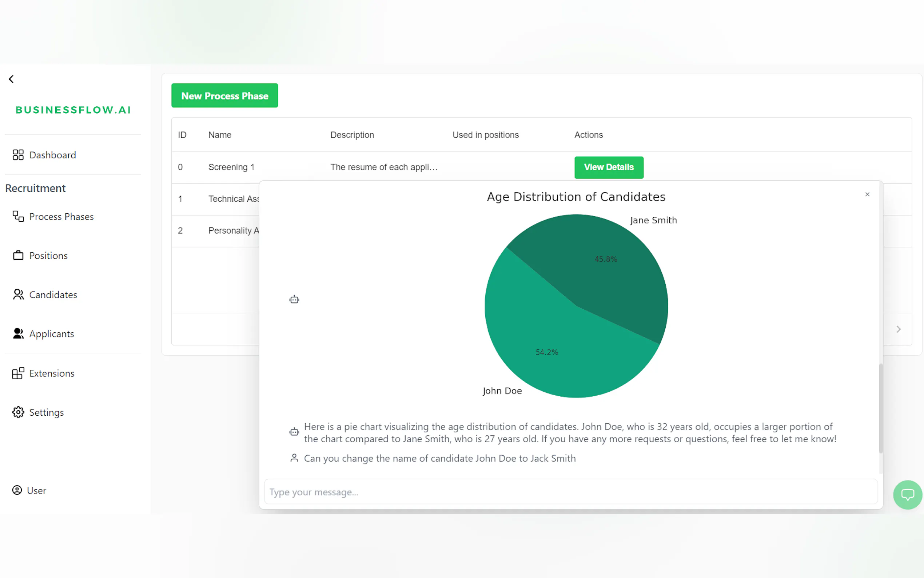The width and height of the screenshot is (924, 578).
Task: Click the Extensions blocks icon
Action: 18,373
